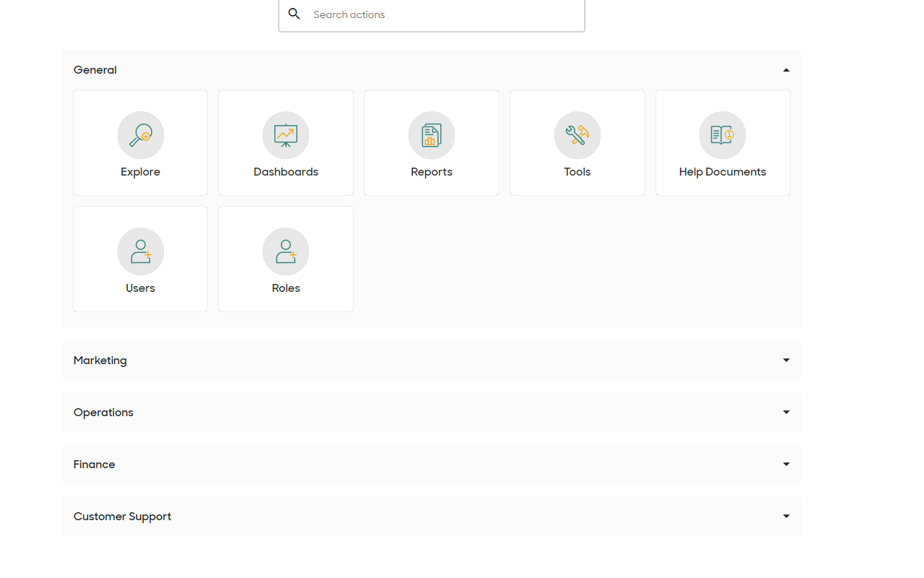Expand the Customer Support section arrow
Screen dimensions: 924x578
[786, 517]
